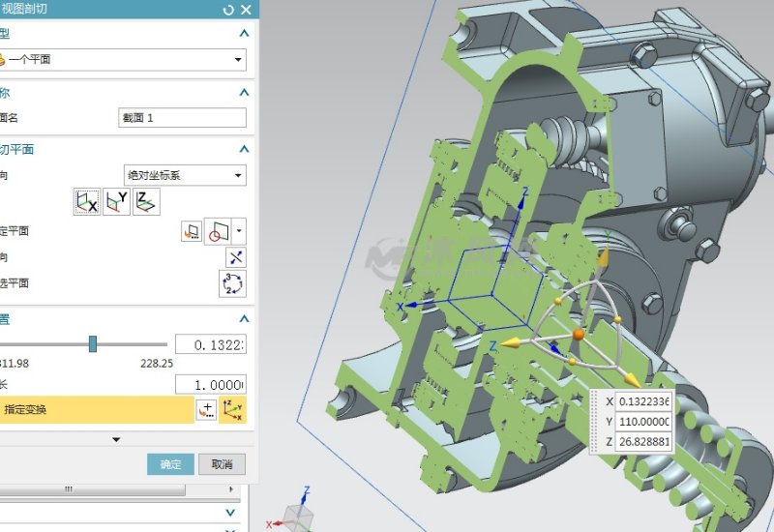Click 取消 to cancel dialog
Screen dimensions: 774x532
pyautogui.click(x=222, y=464)
